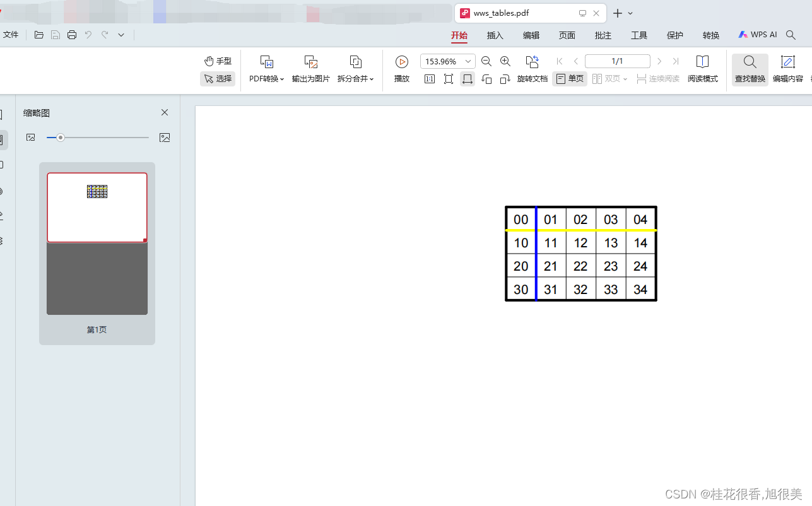812x506 pixels.
Task: Set the view to 1:1 actual size
Action: tap(430, 79)
